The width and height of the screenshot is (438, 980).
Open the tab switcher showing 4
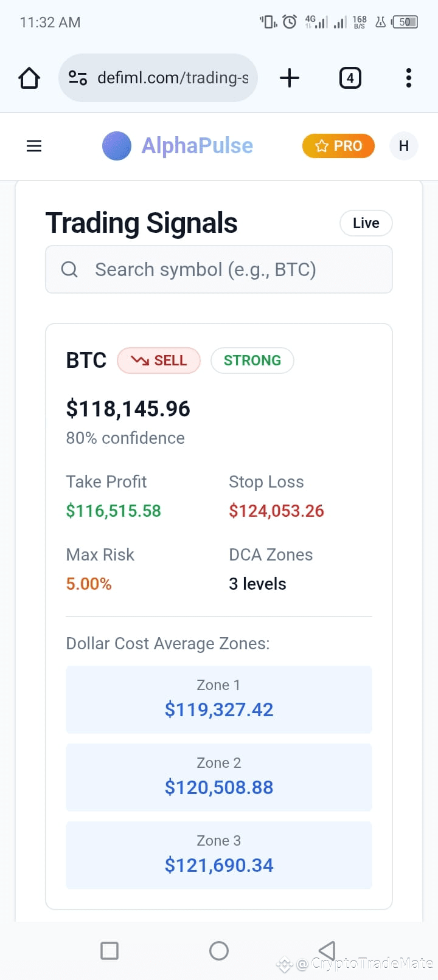[x=350, y=78]
